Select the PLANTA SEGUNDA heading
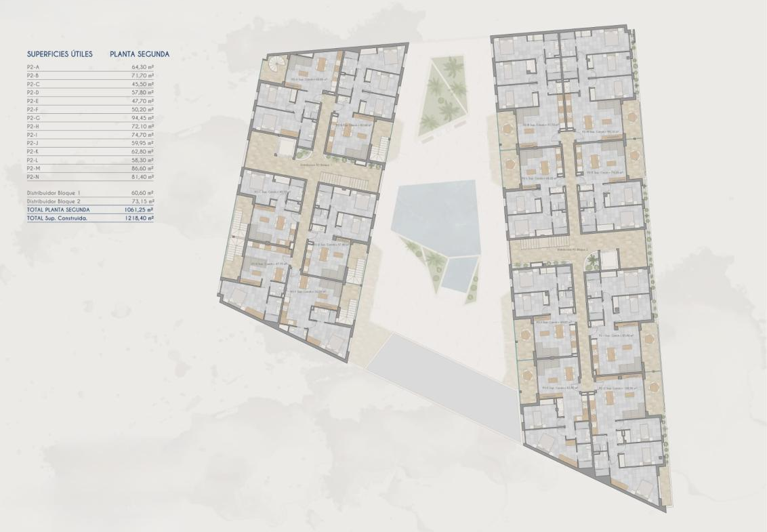 click(140, 54)
